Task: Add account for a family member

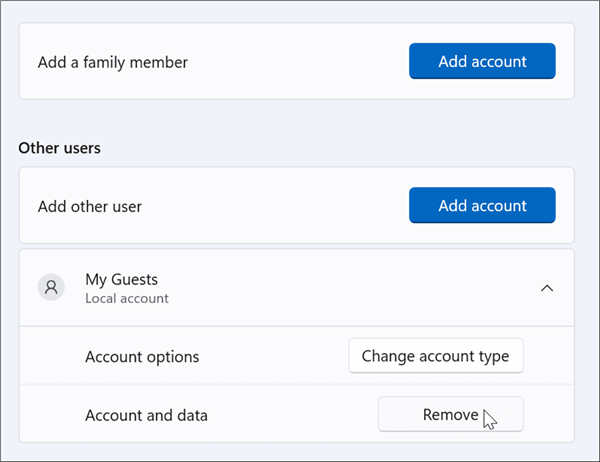Action: tap(481, 62)
